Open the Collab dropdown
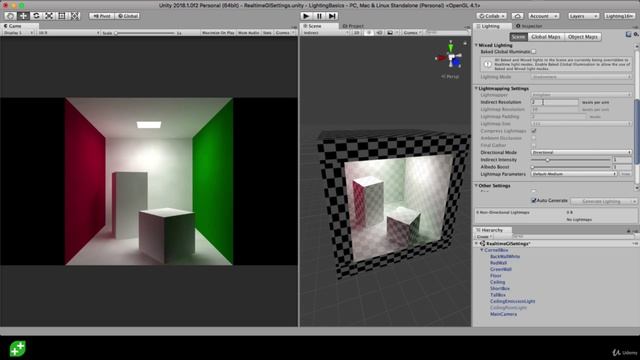 (491, 16)
